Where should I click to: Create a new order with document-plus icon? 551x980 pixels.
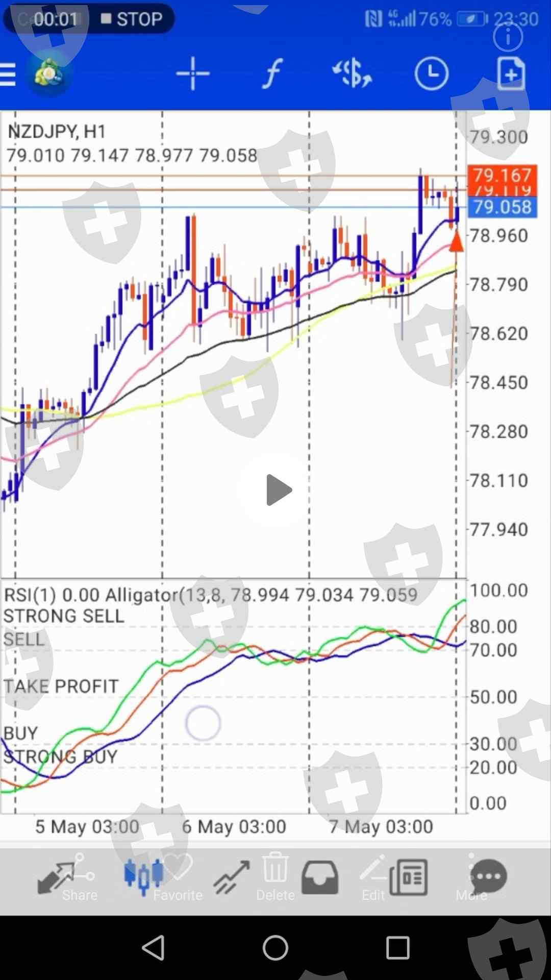pyautogui.click(x=511, y=74)
